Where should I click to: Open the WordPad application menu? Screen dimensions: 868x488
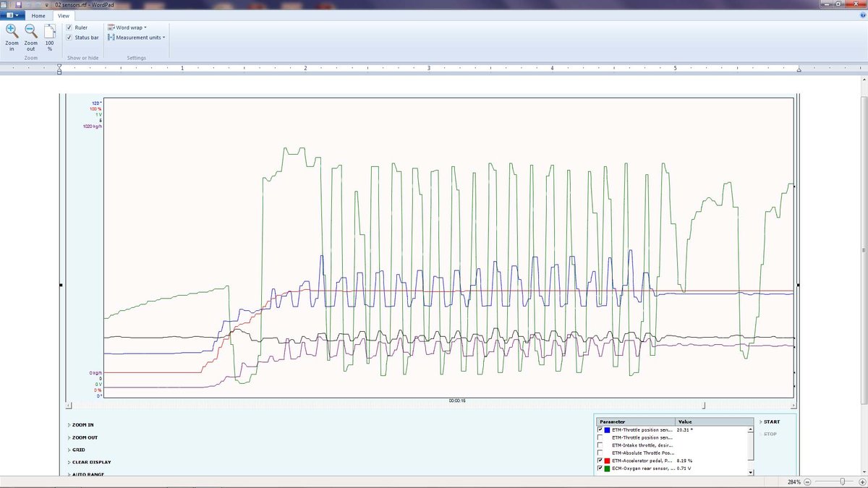coord(11,15)
